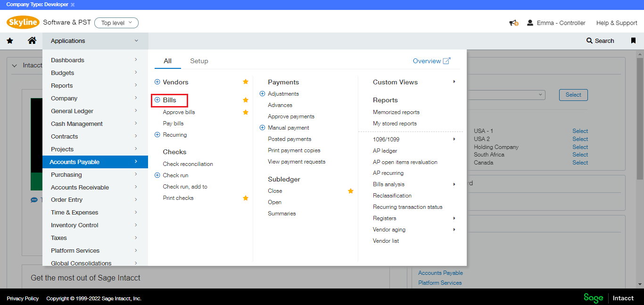Viewport: 644px width, 305px height.
Task: Open the bookmark icon at top right
Action: [x=633, y=41]
